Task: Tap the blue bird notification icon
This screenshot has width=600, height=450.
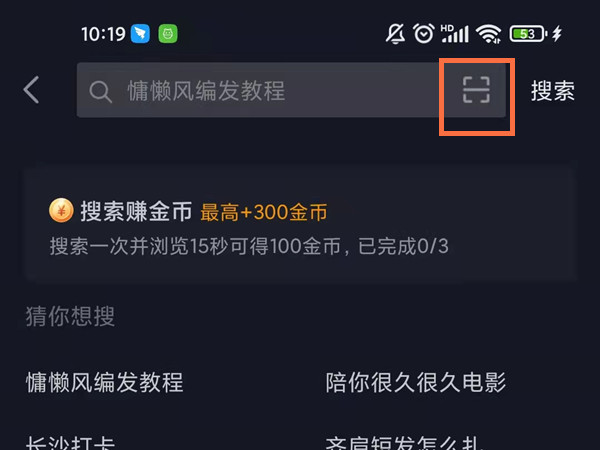Action: coord(140,34)
